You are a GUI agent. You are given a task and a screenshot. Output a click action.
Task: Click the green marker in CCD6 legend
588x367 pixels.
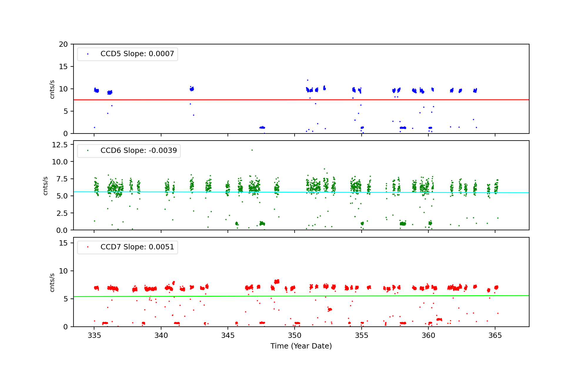88,151
